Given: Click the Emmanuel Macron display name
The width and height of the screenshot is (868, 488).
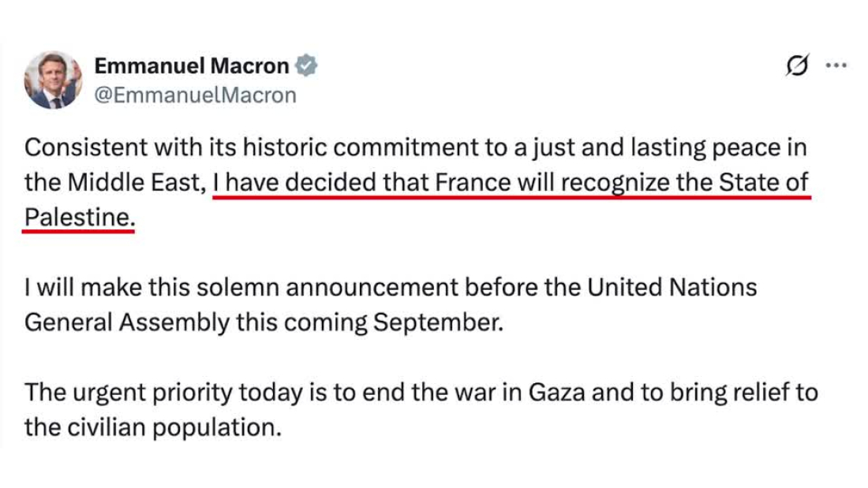Looking at the screenshot, I should 192,66.
